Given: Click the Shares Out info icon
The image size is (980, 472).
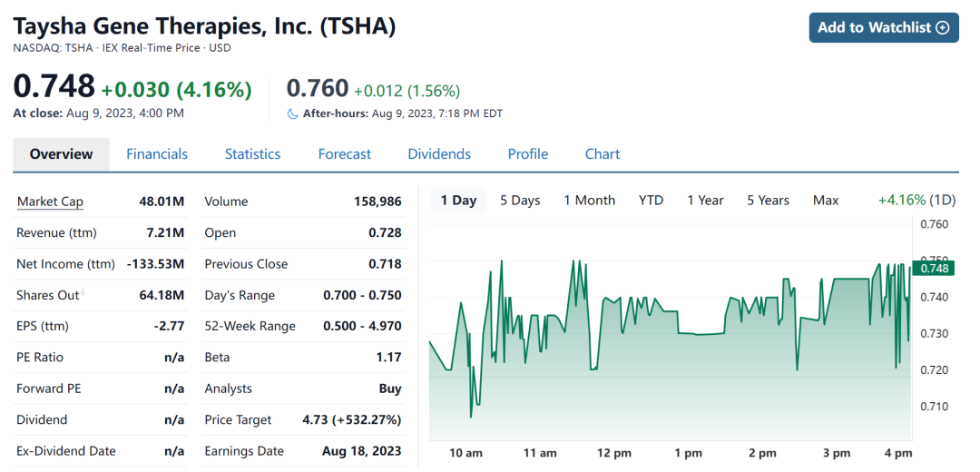Looking at the screenshot, I should point(83,292).
